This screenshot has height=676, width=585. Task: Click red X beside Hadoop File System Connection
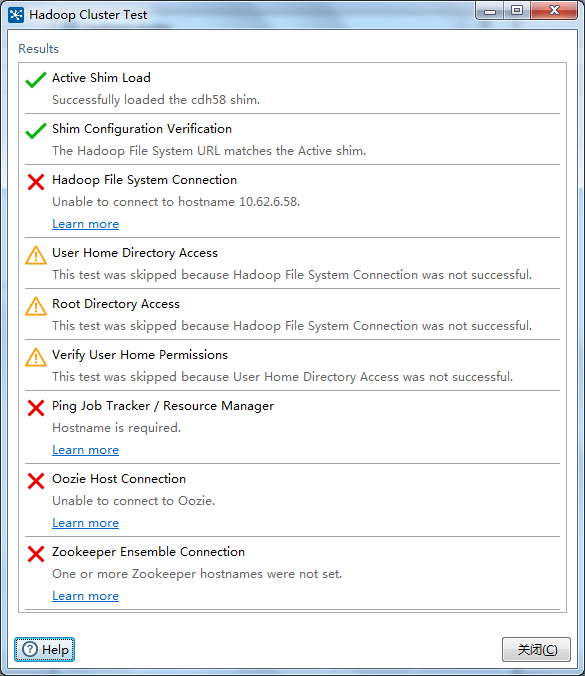coord(36,182)
